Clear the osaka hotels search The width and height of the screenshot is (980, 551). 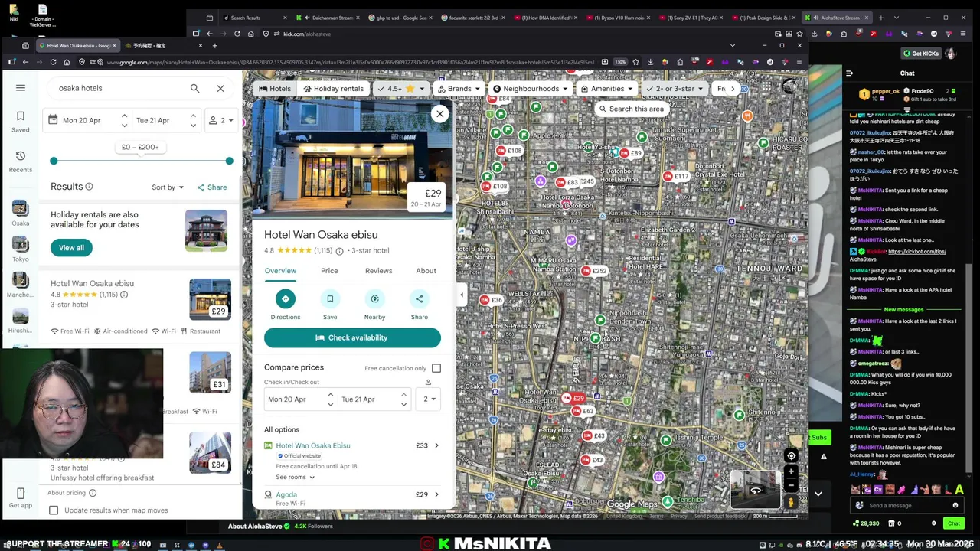pyautogui.click(x=220, y=88)
